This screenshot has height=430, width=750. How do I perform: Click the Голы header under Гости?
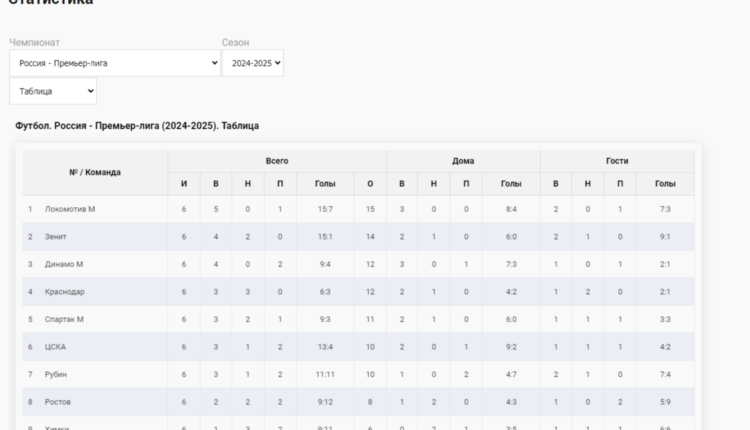(665, 184)
